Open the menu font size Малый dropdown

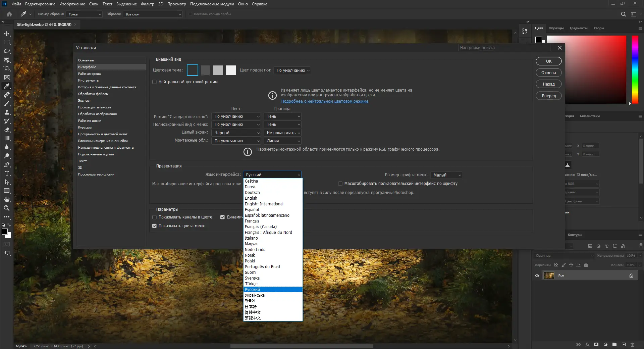coord(446,175)
